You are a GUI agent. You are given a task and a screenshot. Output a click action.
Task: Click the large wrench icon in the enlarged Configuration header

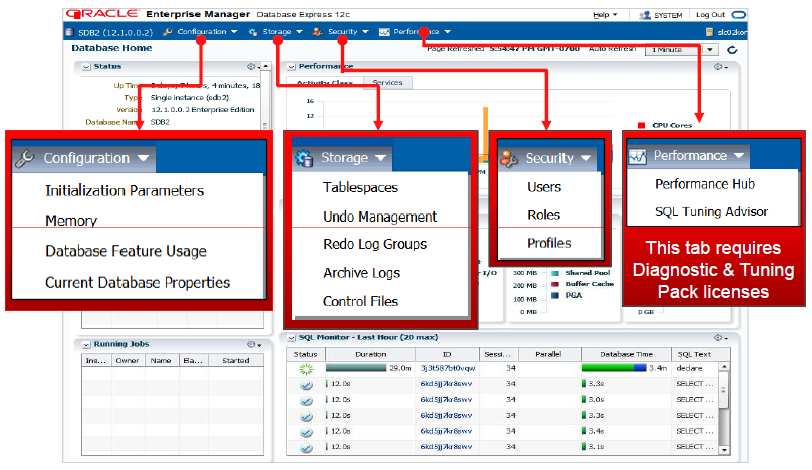click(24, 158)
